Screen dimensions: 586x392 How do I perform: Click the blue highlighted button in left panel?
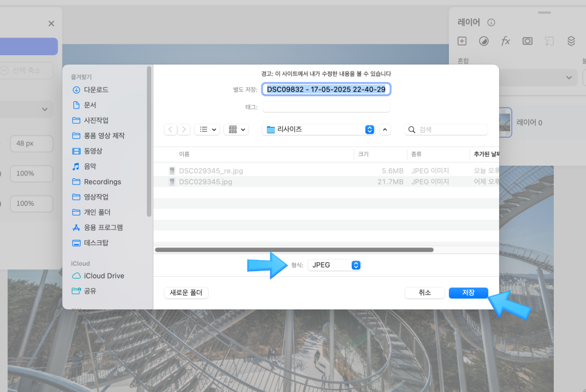[x=29, y=47]
